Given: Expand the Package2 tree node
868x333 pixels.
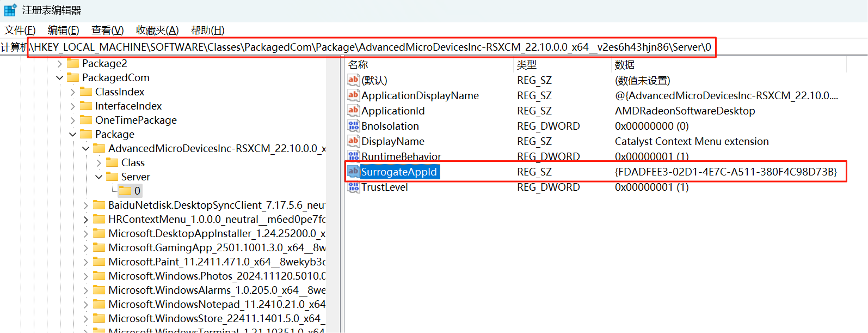Looking at the screenshot, I should pos(60,64).
